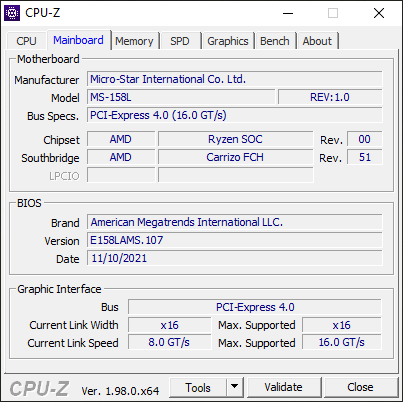
Task: Open the Tools dropdown arrow
Action: click(x=235, y=387)
